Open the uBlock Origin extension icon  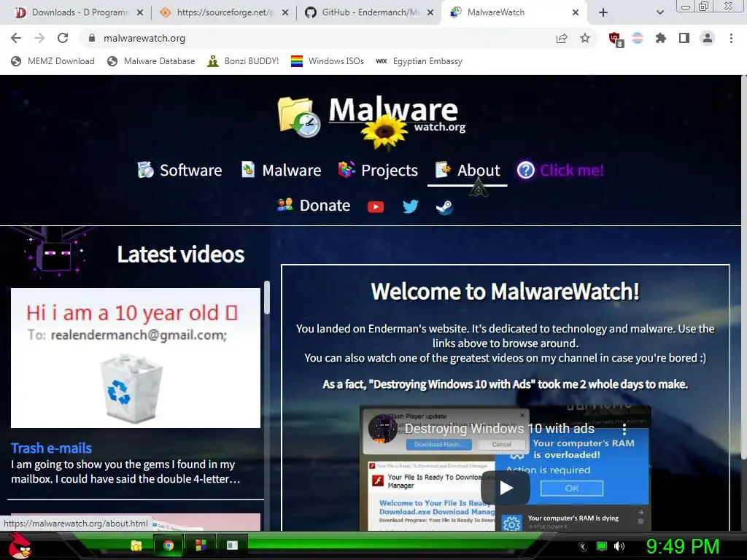(616, 39)
